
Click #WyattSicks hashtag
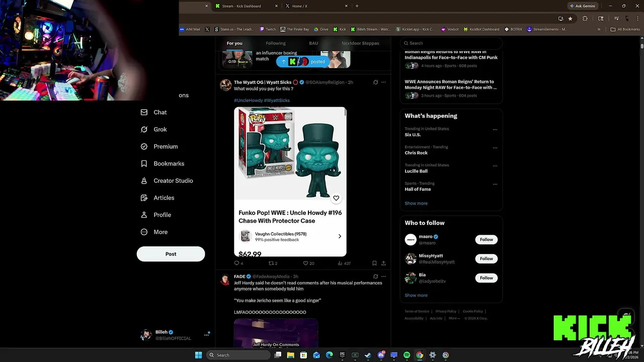click(277, 100)
